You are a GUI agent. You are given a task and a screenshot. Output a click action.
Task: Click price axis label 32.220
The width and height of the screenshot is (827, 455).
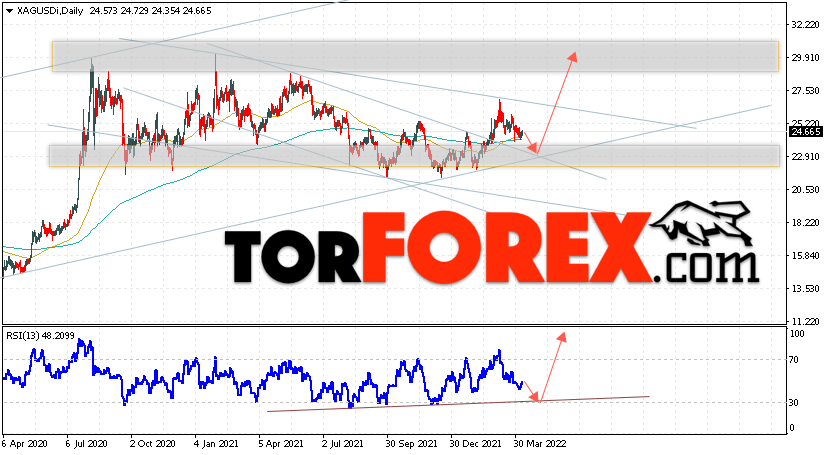pos(806,25)
